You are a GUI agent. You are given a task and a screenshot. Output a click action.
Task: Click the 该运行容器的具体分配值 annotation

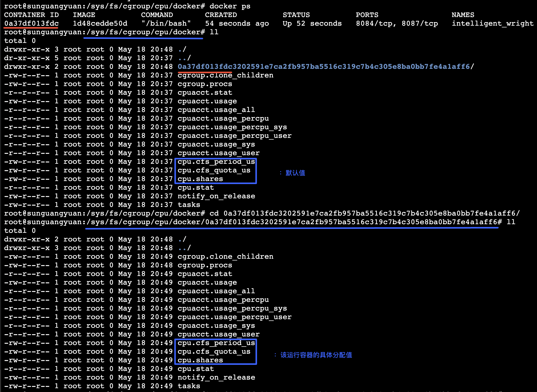[316, 355]
